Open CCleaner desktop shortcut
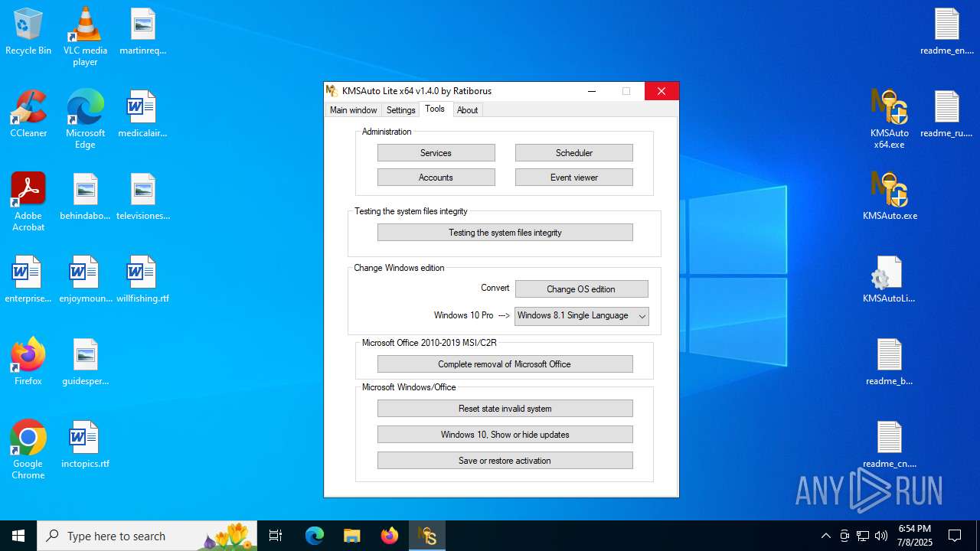 (x=28, y=115)
